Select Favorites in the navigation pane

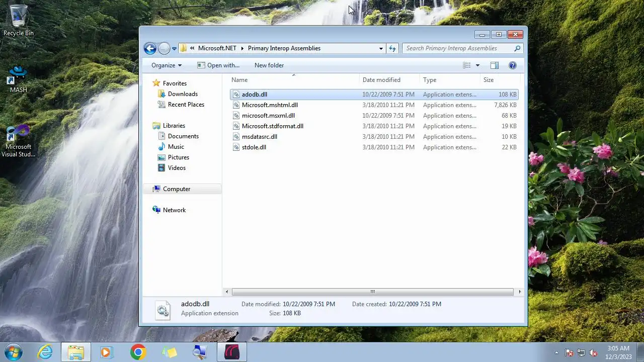[x=175, y=83]
